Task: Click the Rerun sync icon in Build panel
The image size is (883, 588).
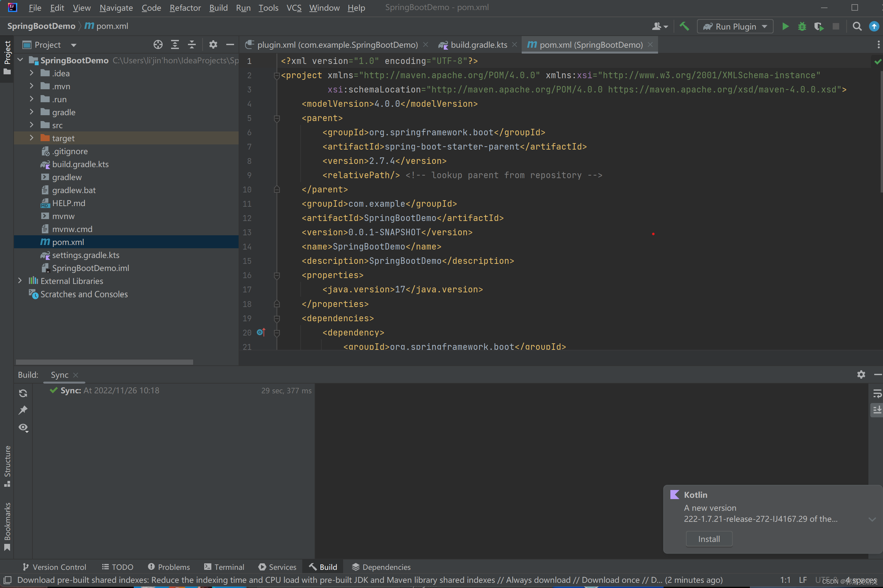Action: pyautogui.click(x=23, y=393)
